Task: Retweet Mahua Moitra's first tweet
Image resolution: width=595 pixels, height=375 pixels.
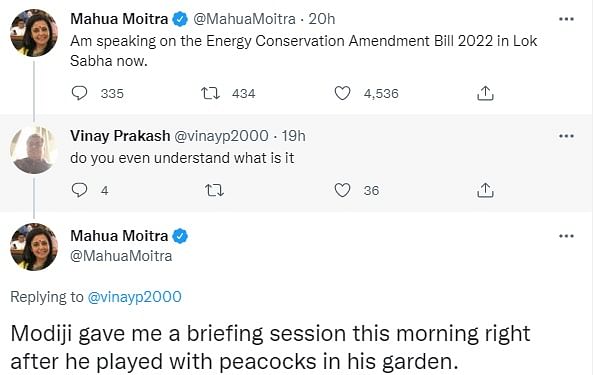Action: point(210,93)
